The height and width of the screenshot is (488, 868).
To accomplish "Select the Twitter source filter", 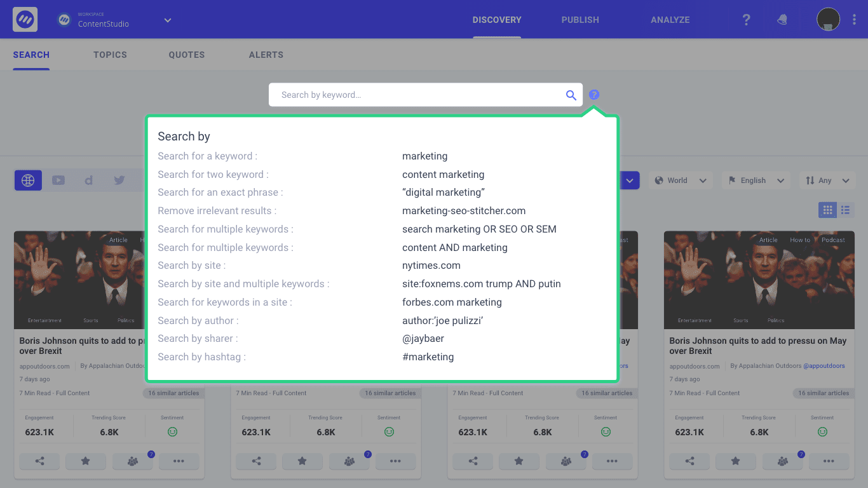I will pyautogui.click(x=119, y=180).
